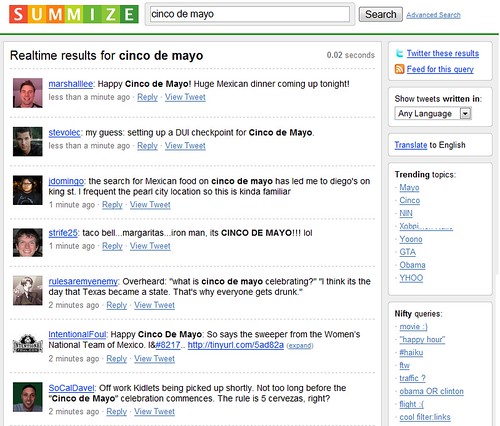View Tweet from marshalllee
The width and height of the screenshot is (500, 426).
point(185,97)
